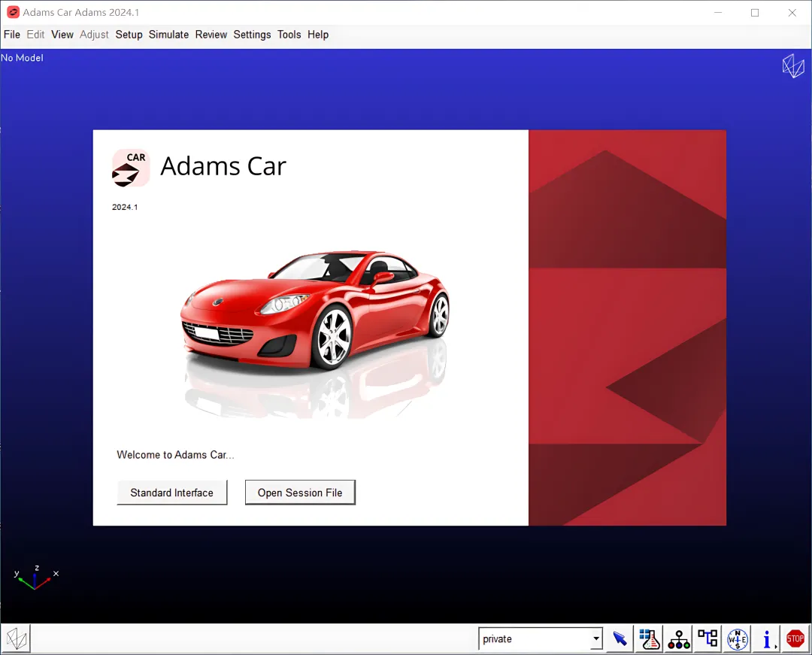Click the three-colored-dots hierarchy icon
This screenshot has height=655, width=812.
678,639
